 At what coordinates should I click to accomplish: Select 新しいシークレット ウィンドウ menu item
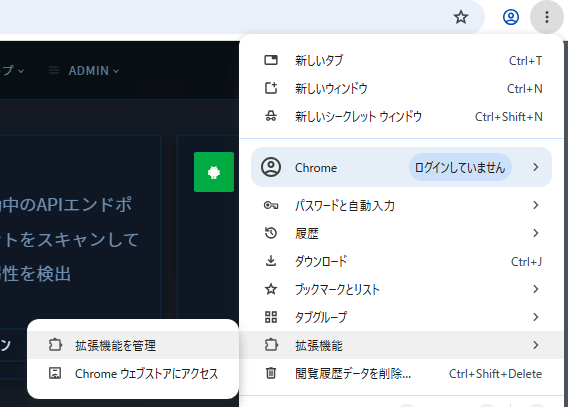[x=401, y=117]
